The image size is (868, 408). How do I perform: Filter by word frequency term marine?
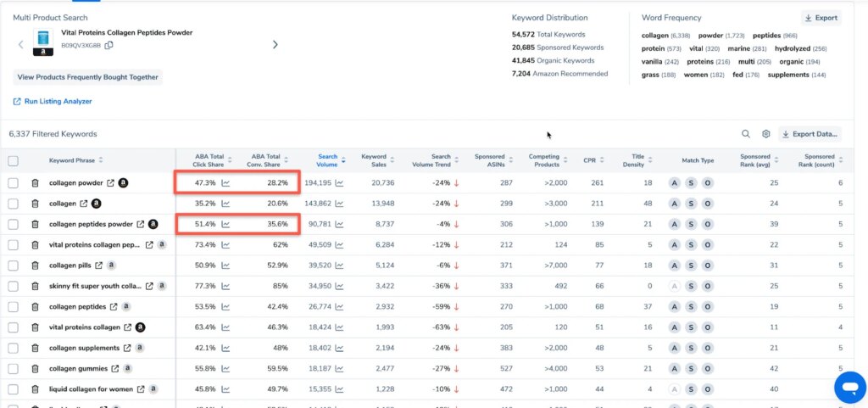[x=747, y=48]
